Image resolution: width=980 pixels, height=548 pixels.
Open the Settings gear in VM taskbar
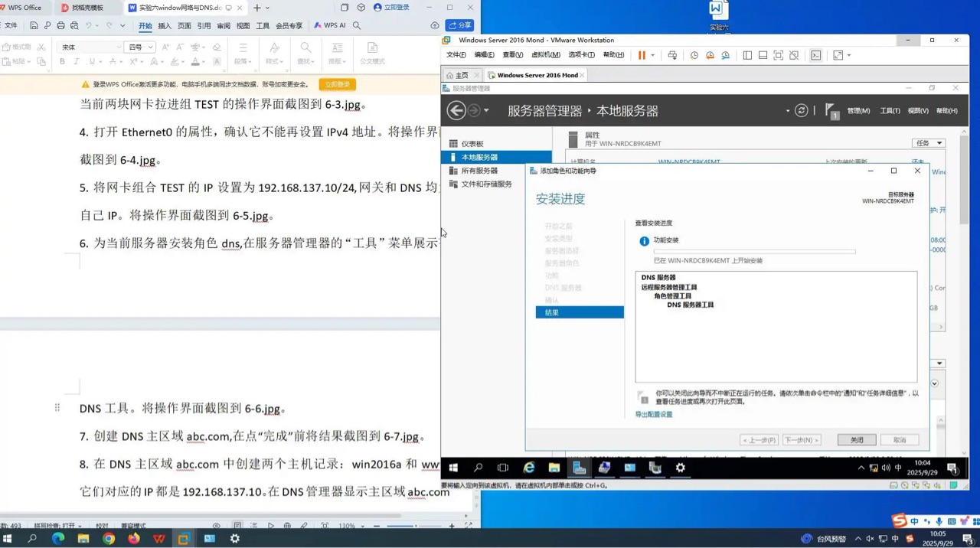[680, 468]
